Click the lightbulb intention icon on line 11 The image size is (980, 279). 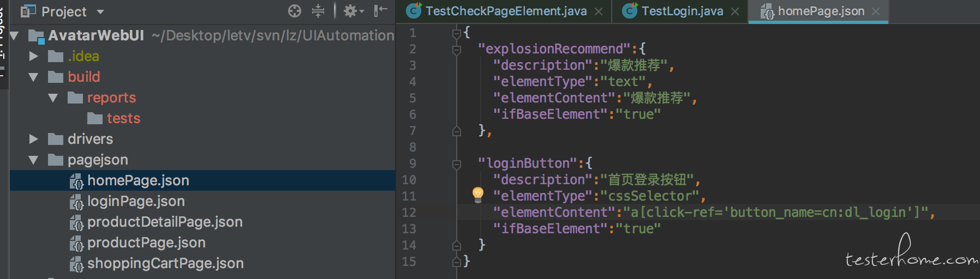pos(477,195)
